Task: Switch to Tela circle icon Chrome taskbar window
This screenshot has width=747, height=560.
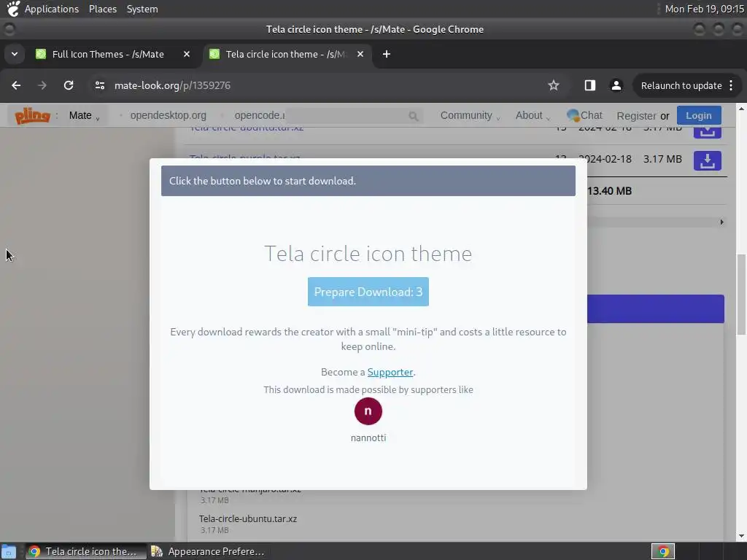Action: 86,551
